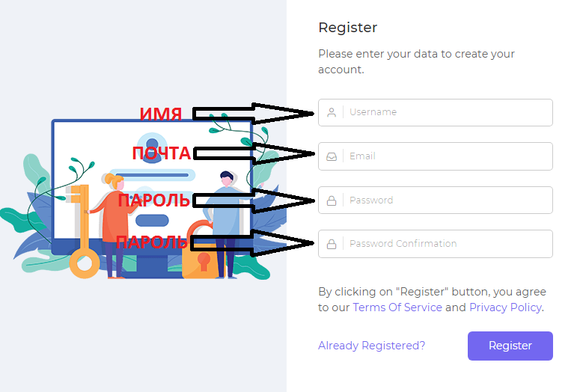Select the Password input field
This screenshot has height=392, width=583.
point(448,200)
